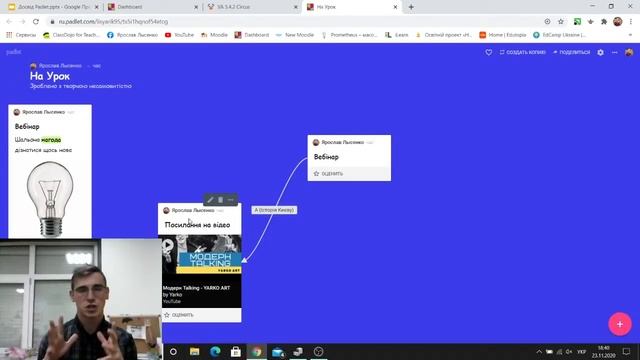Open more options on the video post toolbar
Viewport: 640px width, 360px height.
pyautogui.click(x=231, y=200)
